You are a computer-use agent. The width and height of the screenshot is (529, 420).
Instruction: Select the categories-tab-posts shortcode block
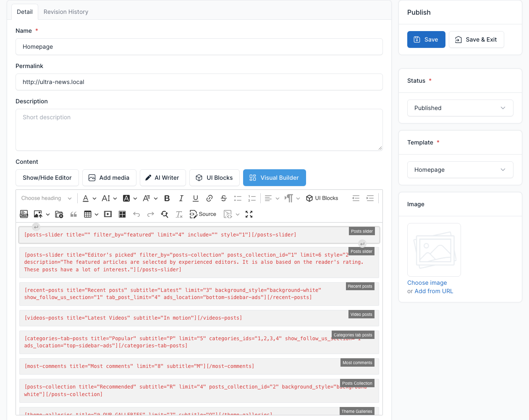click(x=199, y=342)
